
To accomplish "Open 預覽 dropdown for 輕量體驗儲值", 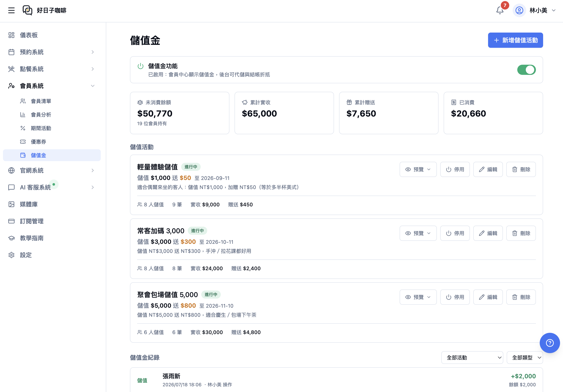I will click(x=418, y=169).
